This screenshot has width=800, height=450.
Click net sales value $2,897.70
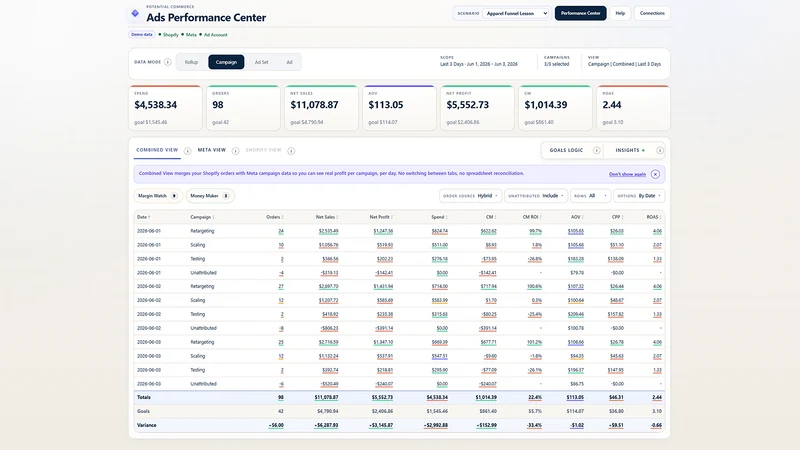click(329, 287)
